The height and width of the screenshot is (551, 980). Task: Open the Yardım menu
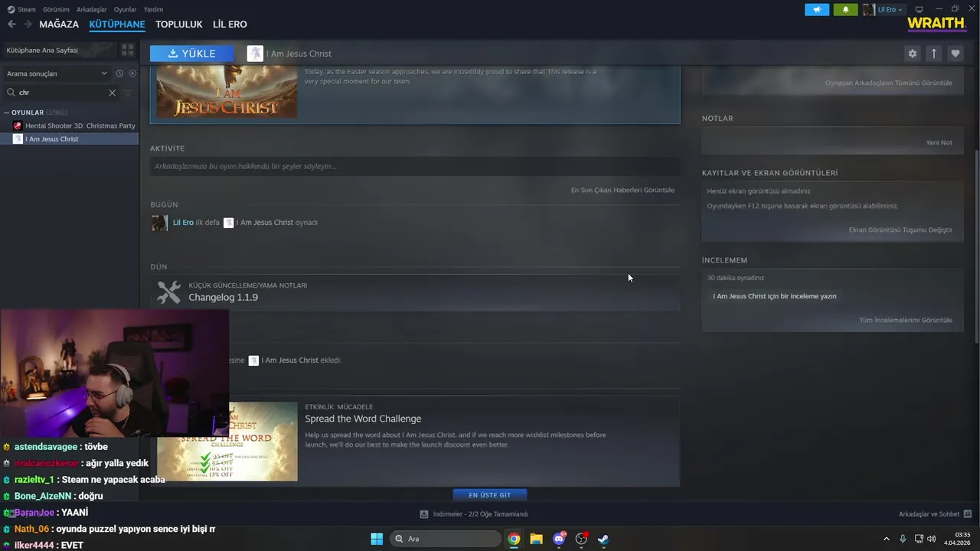(153, 9)
